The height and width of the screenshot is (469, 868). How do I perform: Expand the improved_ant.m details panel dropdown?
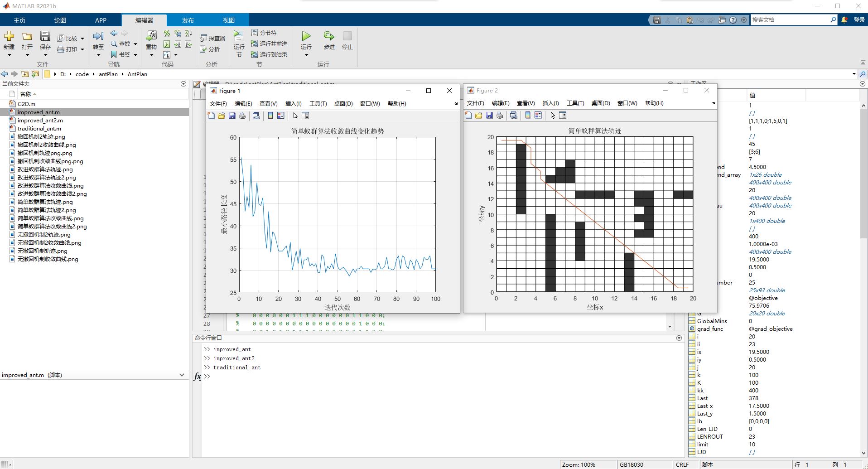(x=182, y=375)
